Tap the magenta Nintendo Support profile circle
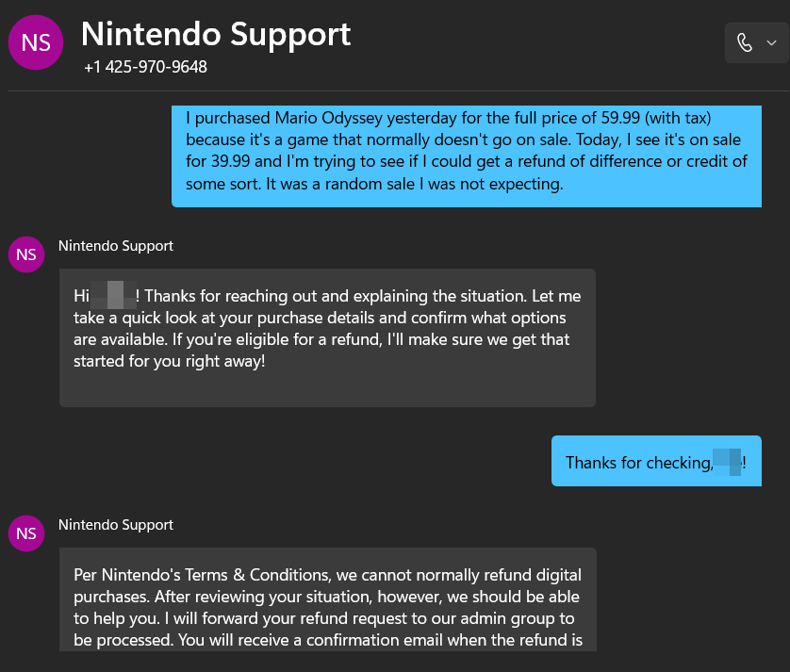 pos(35,42)
